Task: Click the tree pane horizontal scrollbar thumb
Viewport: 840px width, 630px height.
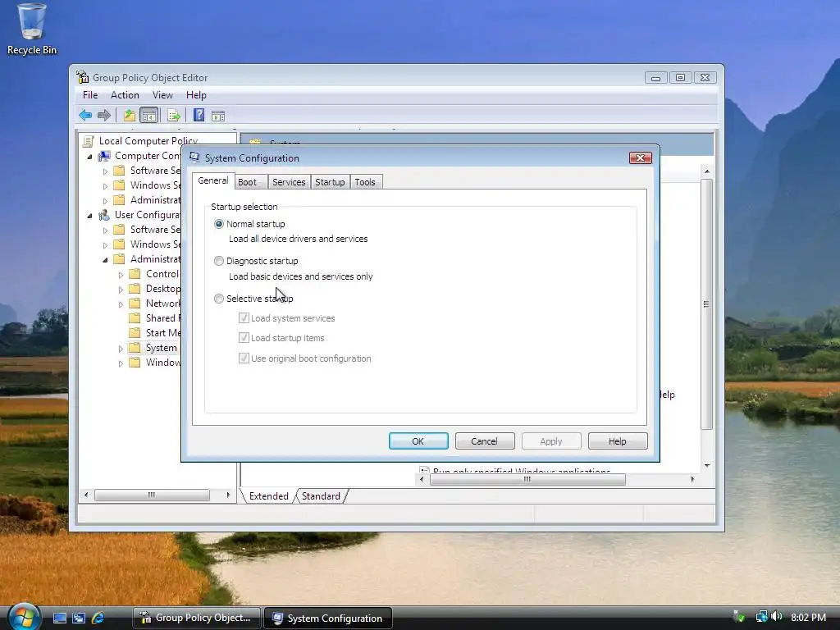Action: tap(152, 495)
